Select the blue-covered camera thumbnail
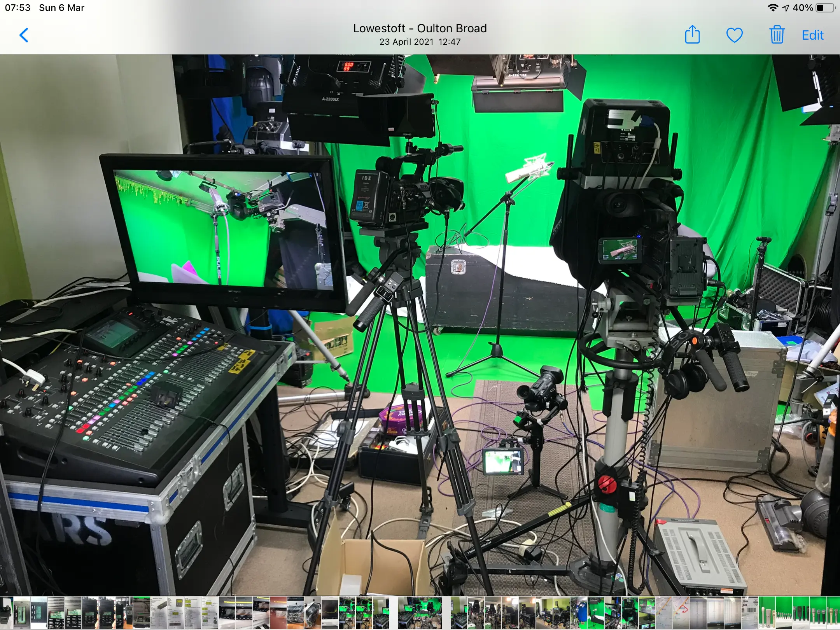 579,613
